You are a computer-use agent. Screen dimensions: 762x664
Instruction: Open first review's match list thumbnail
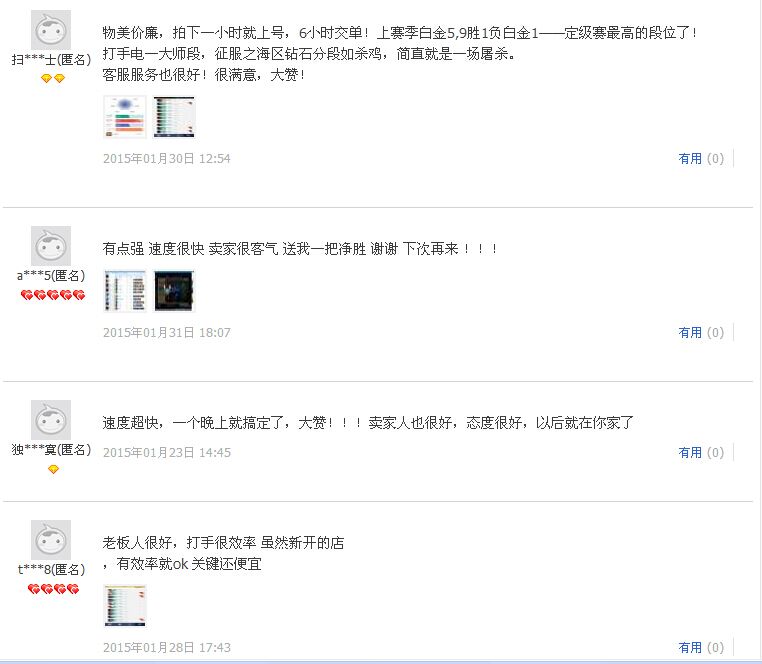tap(174, 117)
